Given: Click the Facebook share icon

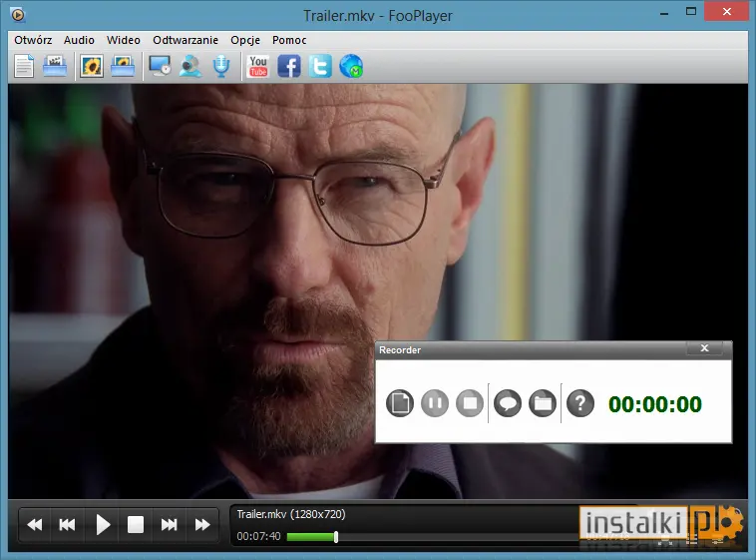Looking at the screenshot, I should pos(289,66).
